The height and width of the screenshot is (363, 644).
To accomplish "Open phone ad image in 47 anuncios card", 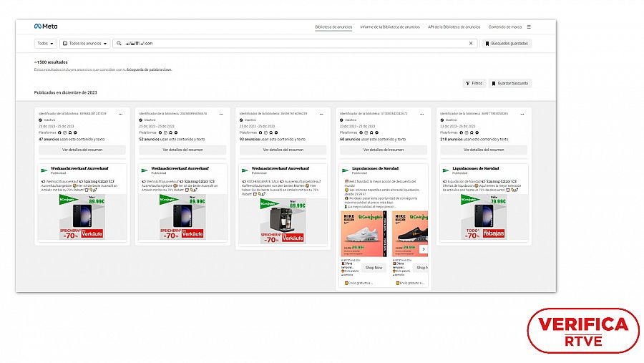I will 82,217.
